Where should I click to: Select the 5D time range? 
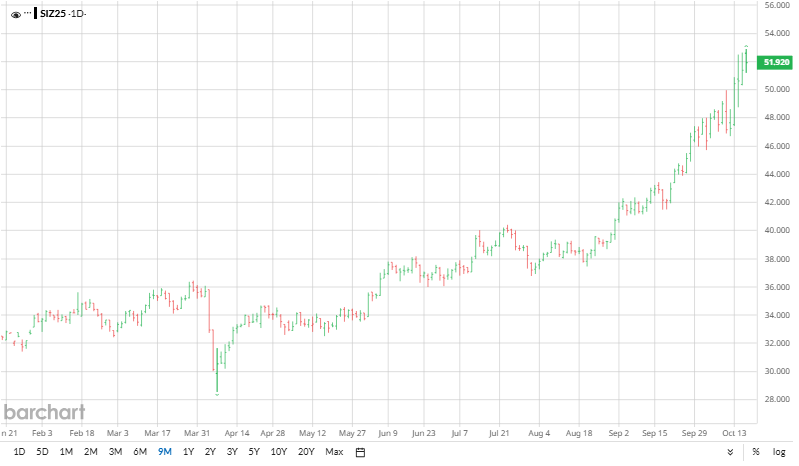pos(42,452)
